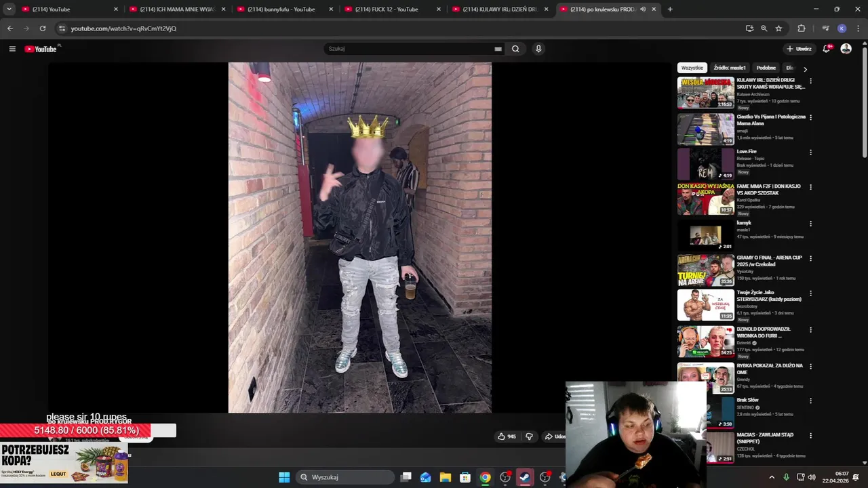The height and width of the screenshot is (488, 868).
Task: Open options for Love.Fire video
Action: point(810,152)
